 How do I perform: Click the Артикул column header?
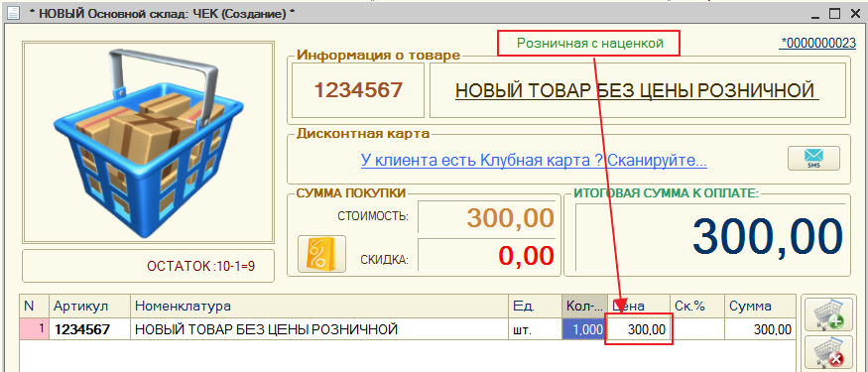coord(90,307)
